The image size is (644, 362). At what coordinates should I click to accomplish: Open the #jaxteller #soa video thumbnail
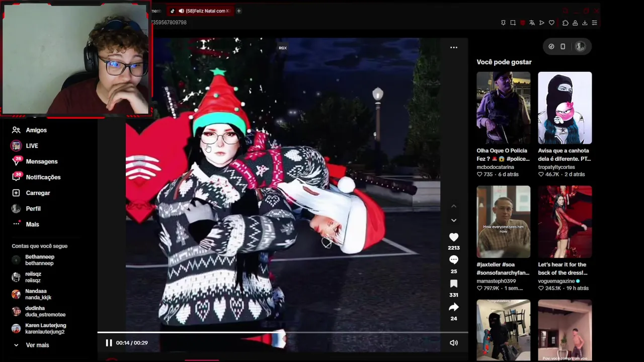(x=503, y=222)
